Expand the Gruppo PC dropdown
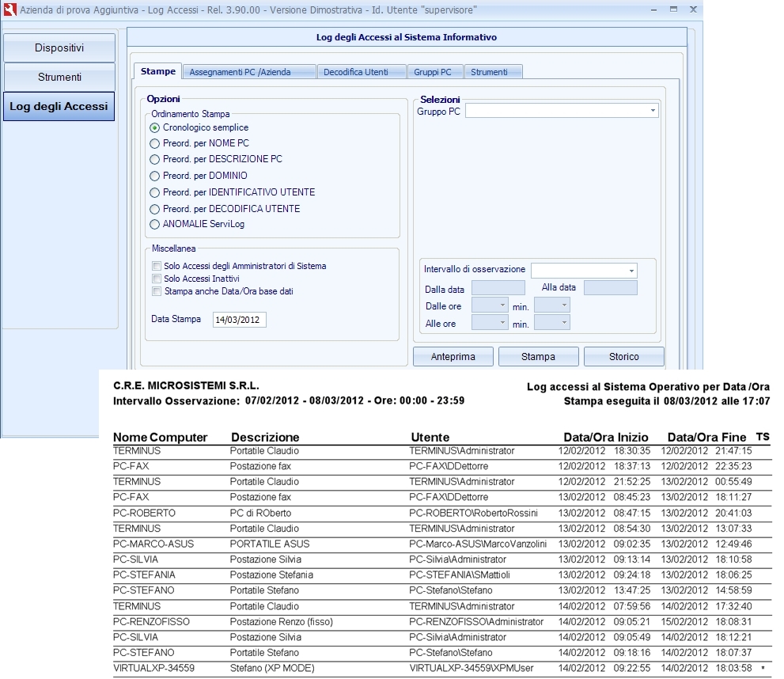 653,112
